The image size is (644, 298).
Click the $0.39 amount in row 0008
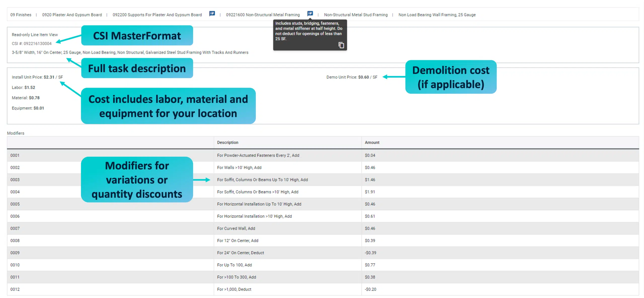(x=370, y=241)
